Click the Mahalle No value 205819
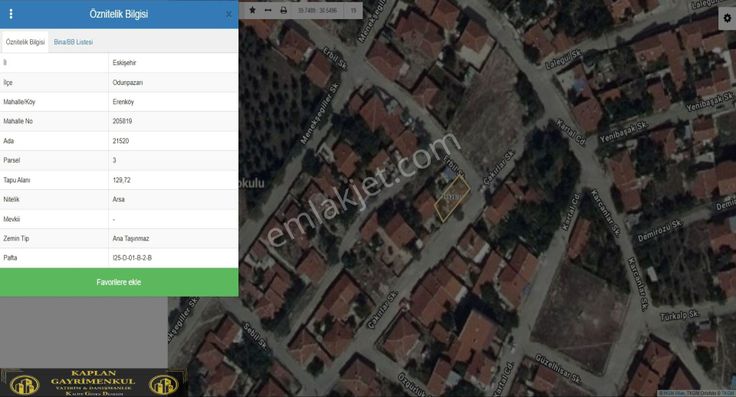 tap(122, 121)
